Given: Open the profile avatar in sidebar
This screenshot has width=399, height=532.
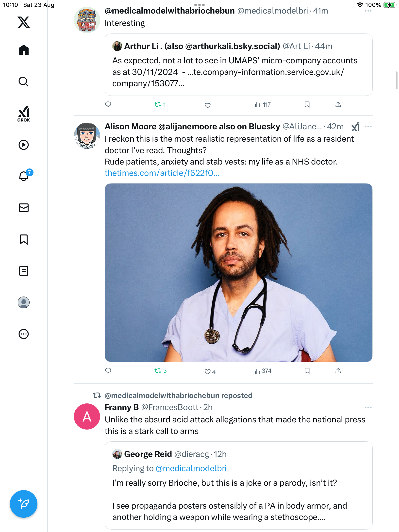Looking at the screenshot, I should [x=24, y=302].
